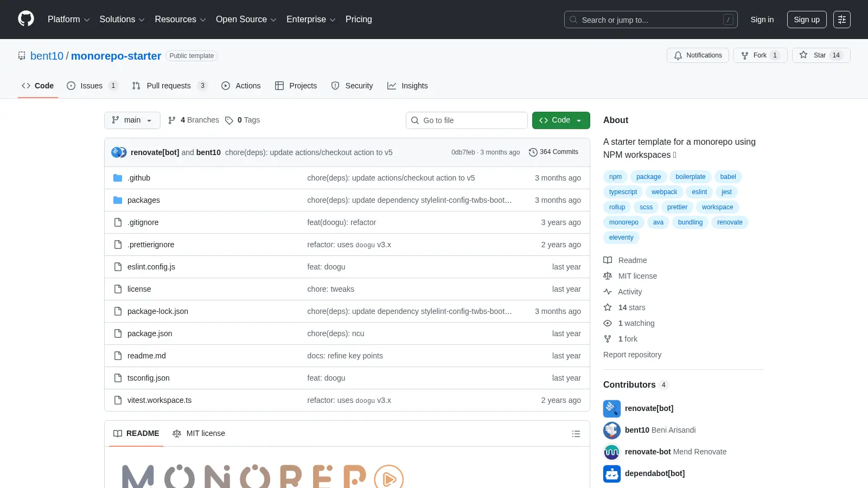868x488 pixels.
Task: Click the commit history clock icon
Action: (x=533, y=152)
